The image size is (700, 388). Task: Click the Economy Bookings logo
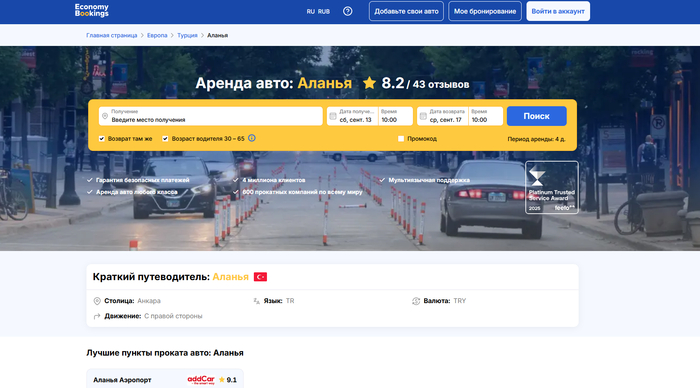[x=92, y=10]
